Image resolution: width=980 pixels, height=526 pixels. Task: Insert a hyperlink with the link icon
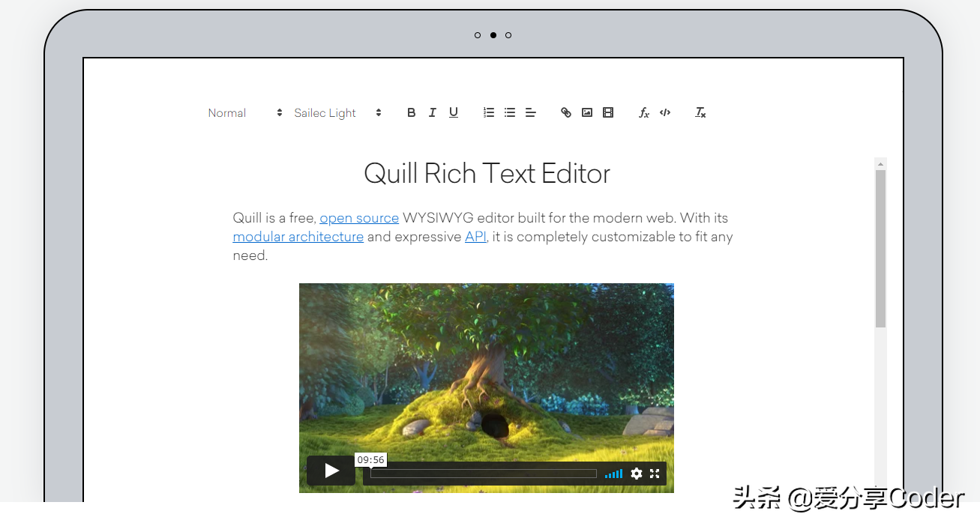[566, 112]
